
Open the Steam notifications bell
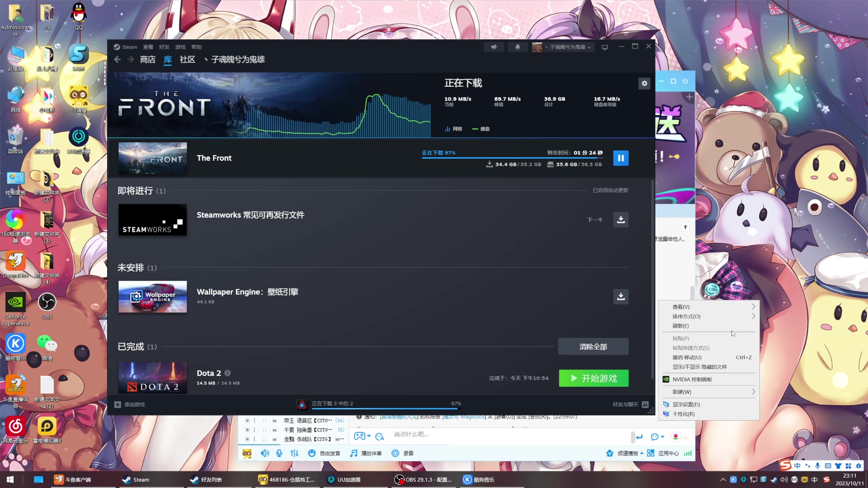[x=518, y=47]
